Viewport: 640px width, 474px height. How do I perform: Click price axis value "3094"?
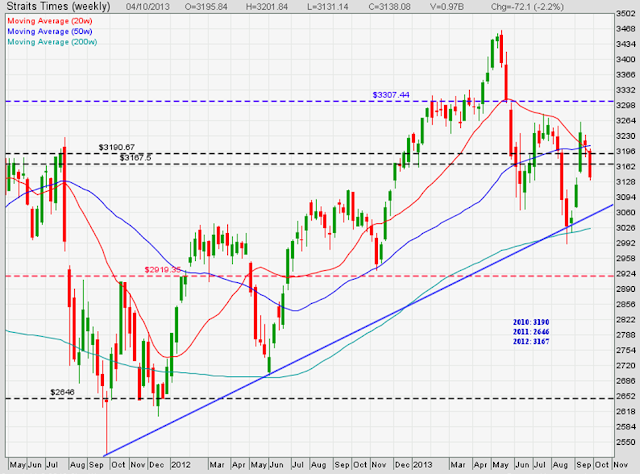pos(625,197)
